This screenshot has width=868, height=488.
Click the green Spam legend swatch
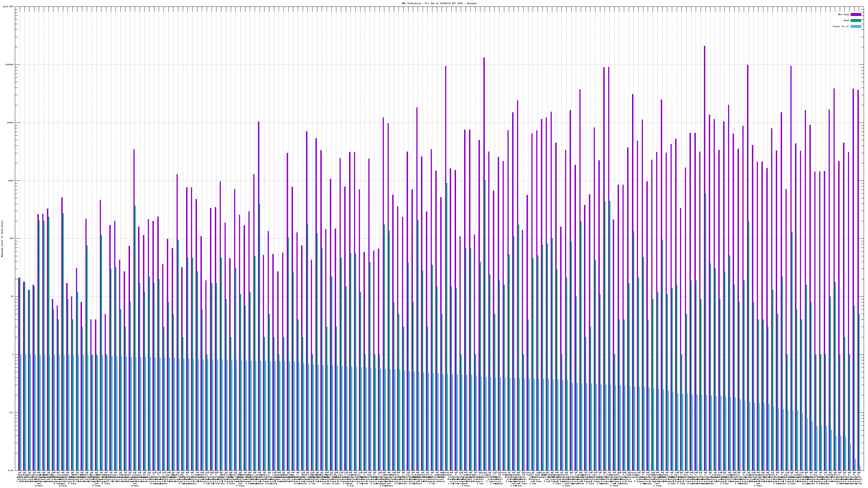tap(856, 21)
